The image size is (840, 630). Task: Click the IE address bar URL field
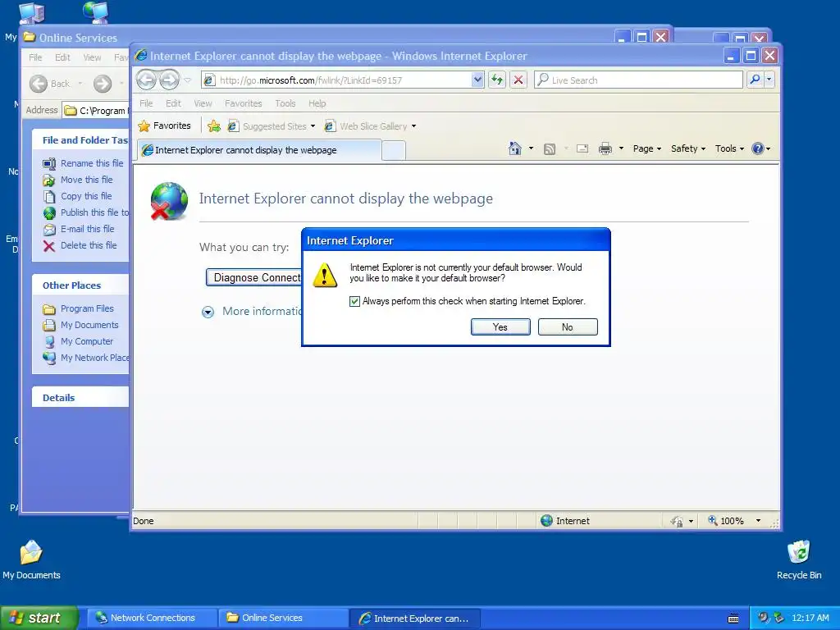343,80
